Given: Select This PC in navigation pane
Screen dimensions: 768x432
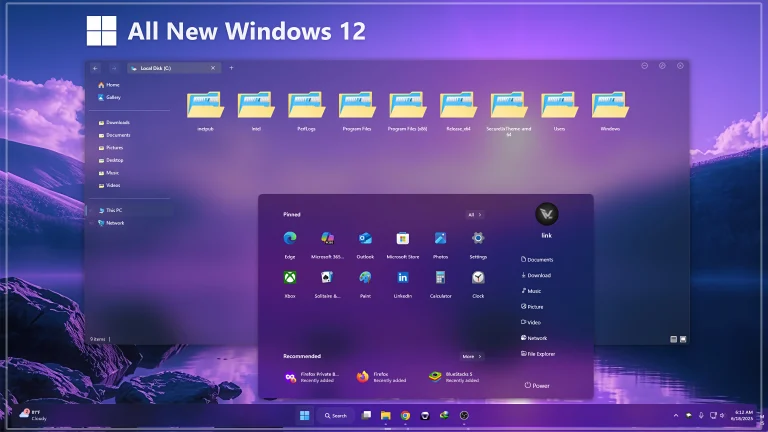Looking at the screenshot, I should (110, 210).
